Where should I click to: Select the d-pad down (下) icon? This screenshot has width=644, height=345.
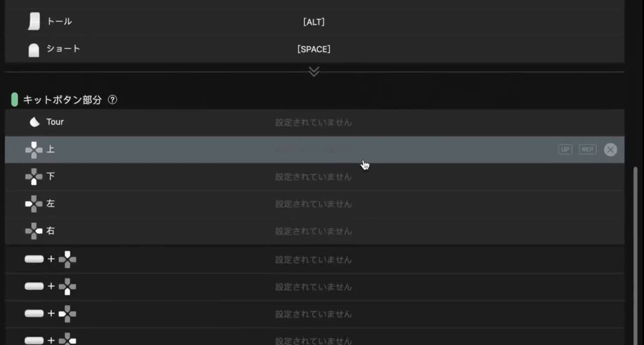[x=34, y=177]
